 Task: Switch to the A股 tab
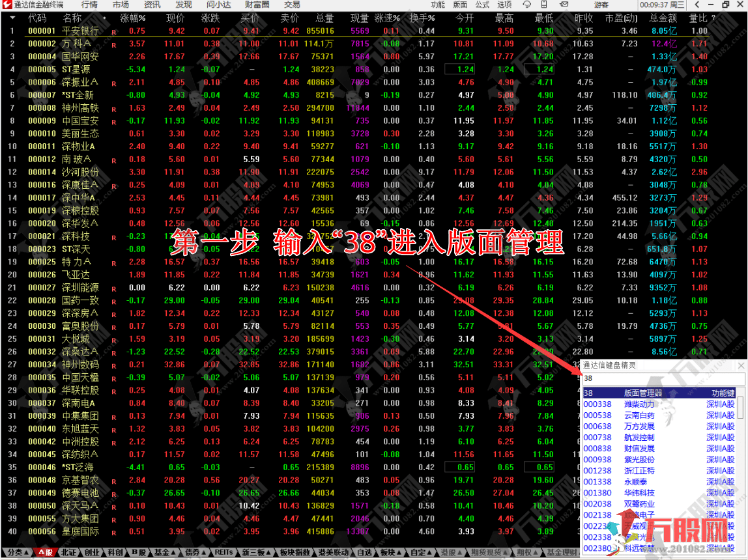point(46,552)
